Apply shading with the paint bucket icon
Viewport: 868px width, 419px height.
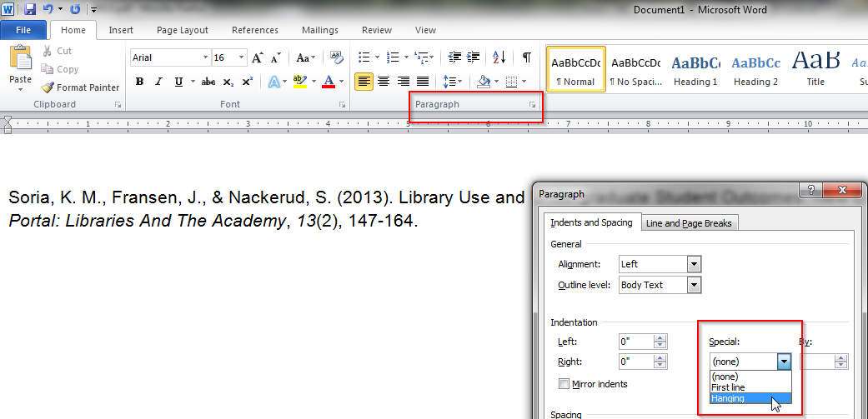(484, 82)
